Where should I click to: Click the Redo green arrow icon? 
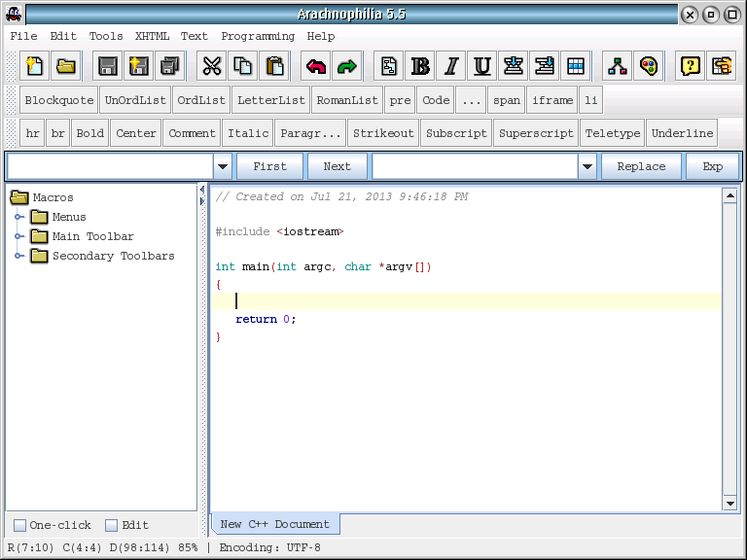click(x=346, y=66)
